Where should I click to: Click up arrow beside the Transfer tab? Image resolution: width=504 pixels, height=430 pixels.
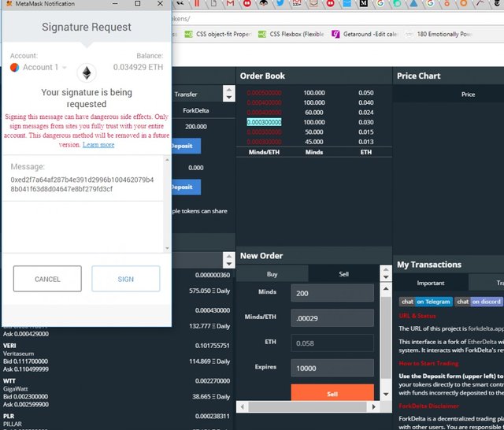229,90
